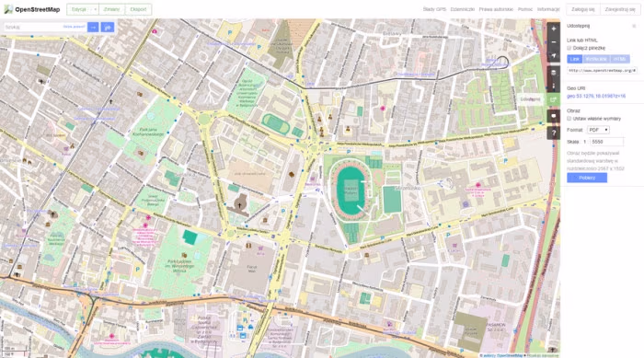Click the Zarejestruj się button
The width and height of the screenshot is (644, 358).
coord(620,9)
